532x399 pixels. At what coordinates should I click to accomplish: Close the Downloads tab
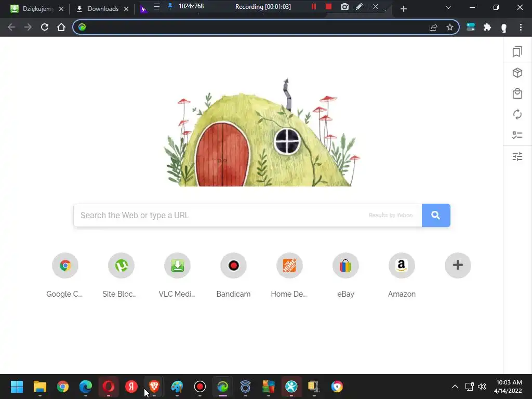[126, 9]
